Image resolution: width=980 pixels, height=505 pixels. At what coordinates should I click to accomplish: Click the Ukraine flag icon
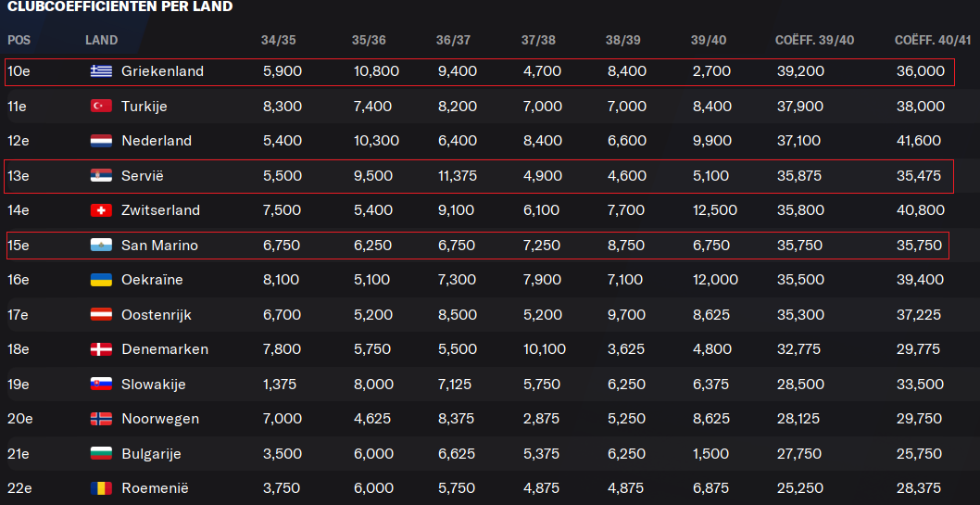(x=101, y=280)
